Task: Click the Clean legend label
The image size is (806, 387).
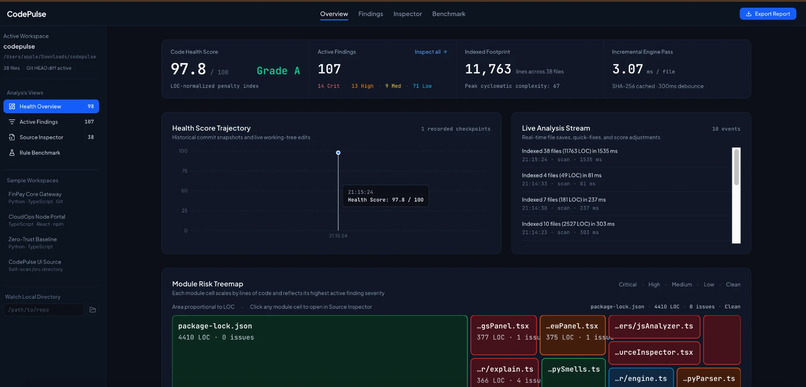Action: click(733, 284)
